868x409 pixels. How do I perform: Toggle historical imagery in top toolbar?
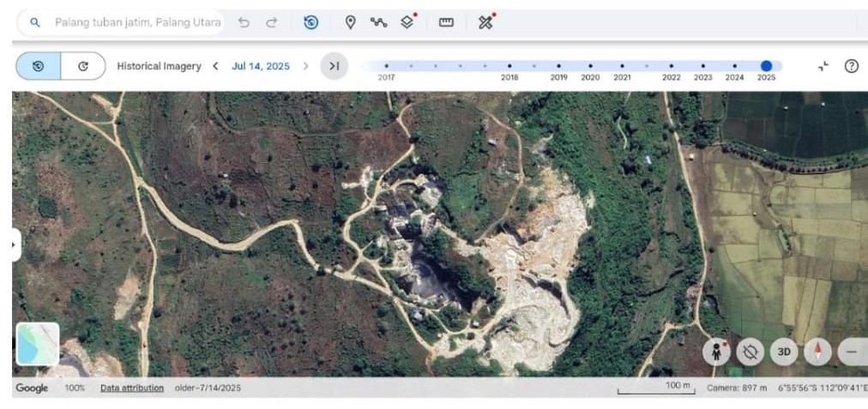310,22
